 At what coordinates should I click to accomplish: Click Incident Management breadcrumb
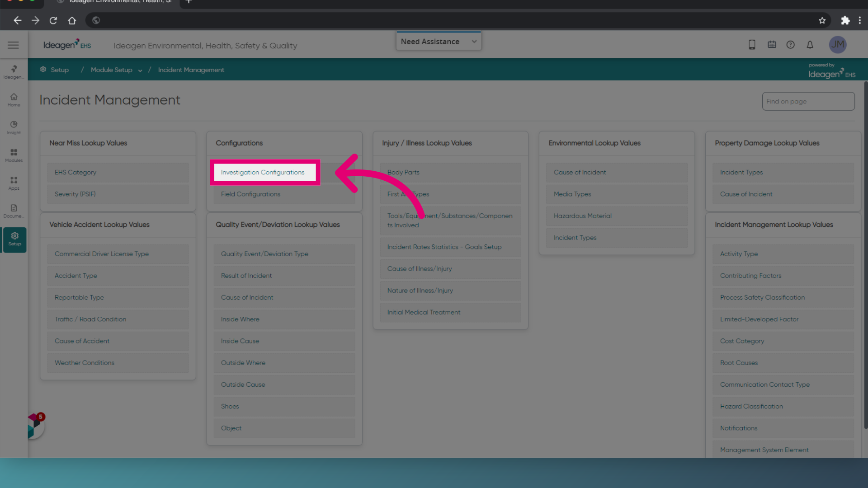pyautogui.click(x=191, y=70)
